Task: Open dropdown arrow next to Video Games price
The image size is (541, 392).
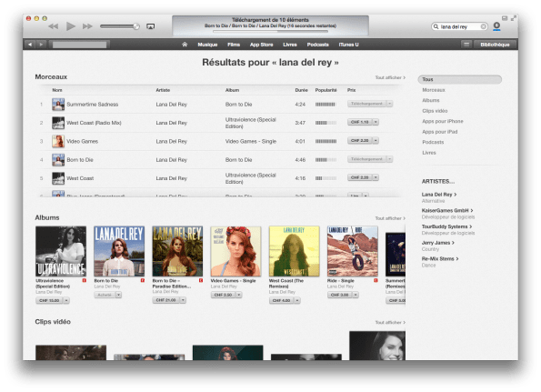Action: (376, 141)
